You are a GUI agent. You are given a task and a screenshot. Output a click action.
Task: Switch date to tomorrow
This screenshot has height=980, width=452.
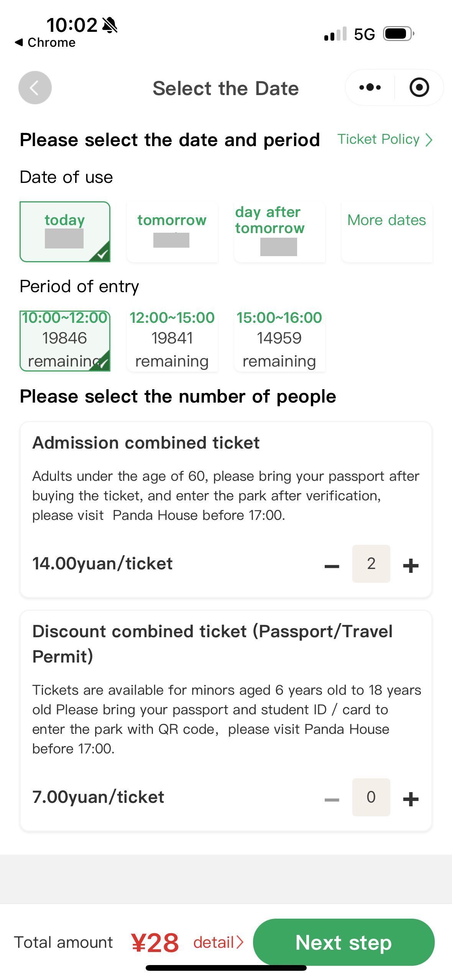click(172, 231)
